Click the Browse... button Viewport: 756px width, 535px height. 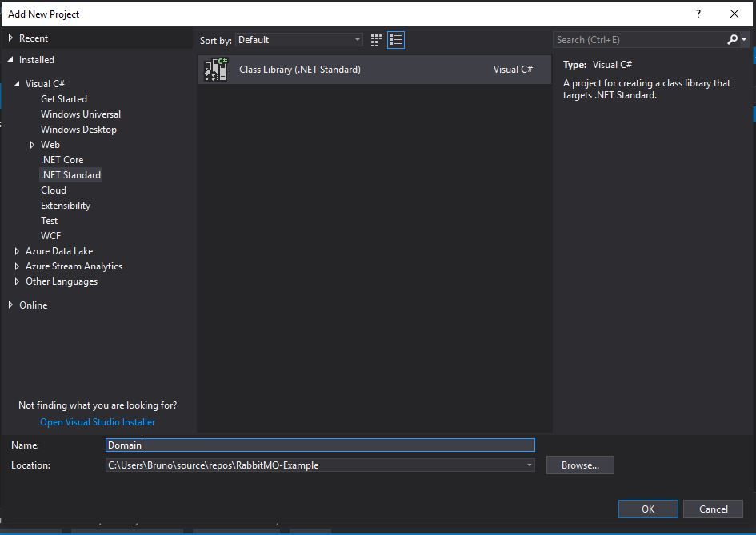click(x=580, y=465)
